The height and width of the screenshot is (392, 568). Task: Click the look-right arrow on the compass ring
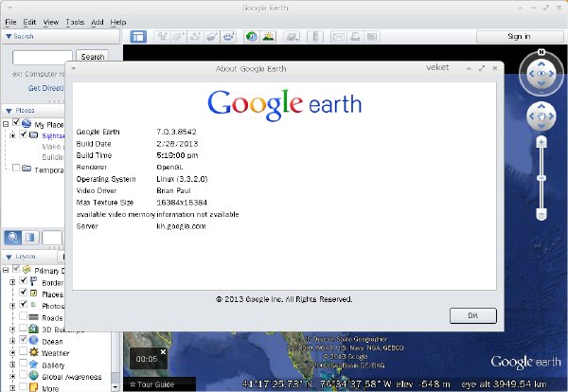(x=551, y=74)
